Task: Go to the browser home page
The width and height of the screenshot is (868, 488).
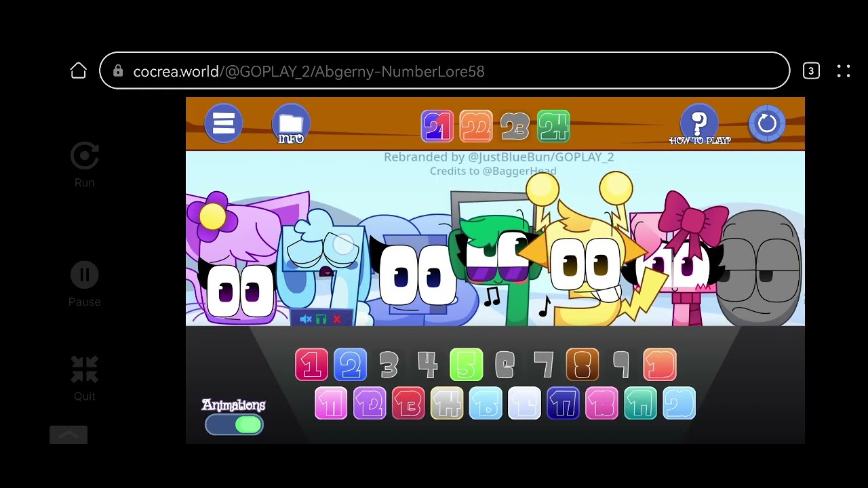Action: (x=79, y=71)
